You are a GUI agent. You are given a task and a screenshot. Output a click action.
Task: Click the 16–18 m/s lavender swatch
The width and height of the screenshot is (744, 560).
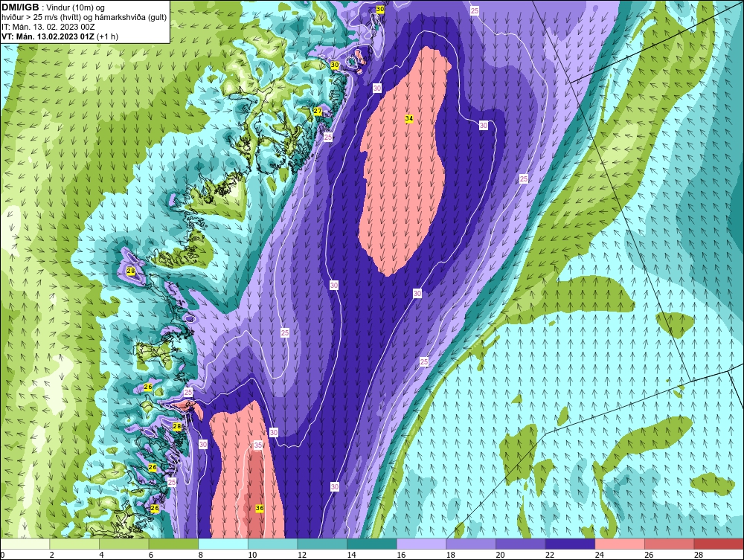click(x=421, y=544)
